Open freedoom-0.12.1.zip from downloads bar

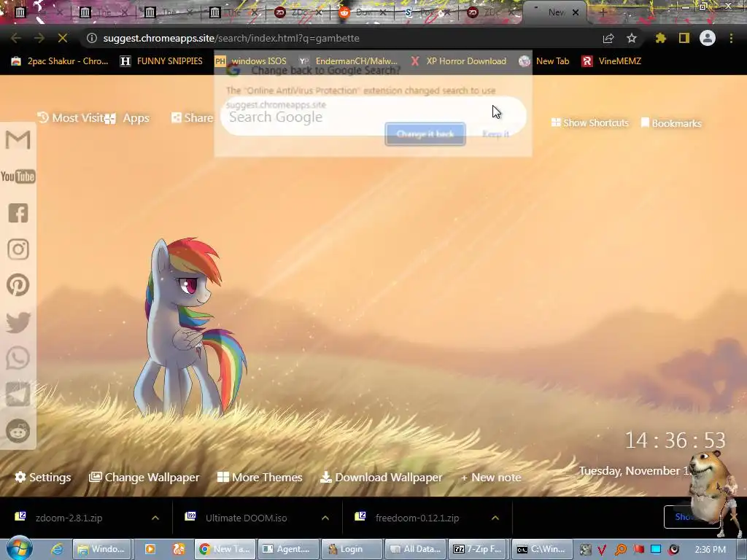click(417, 518)
